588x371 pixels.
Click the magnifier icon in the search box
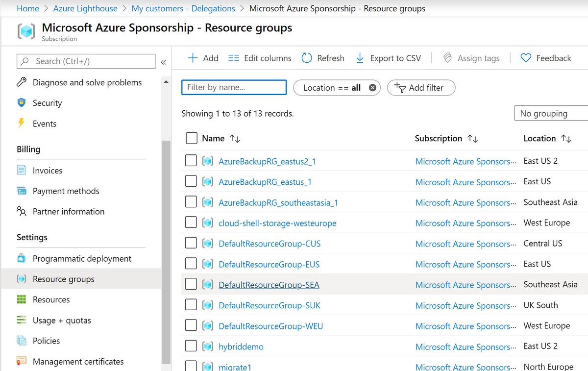point(25,61)
